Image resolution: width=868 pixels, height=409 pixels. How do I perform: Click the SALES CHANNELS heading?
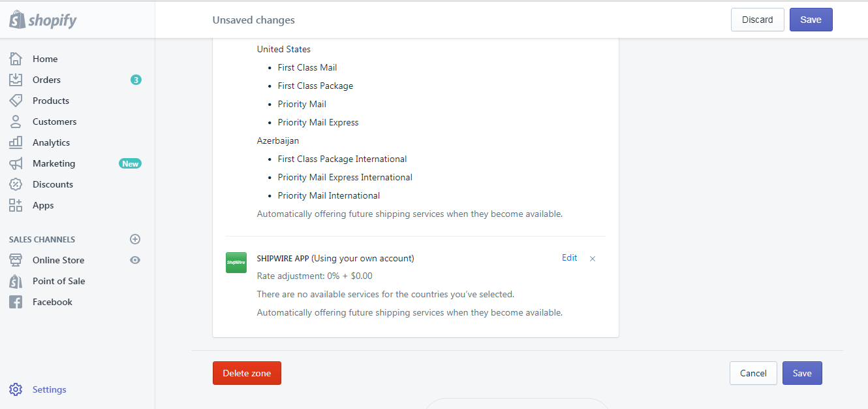tap(42, 239)
